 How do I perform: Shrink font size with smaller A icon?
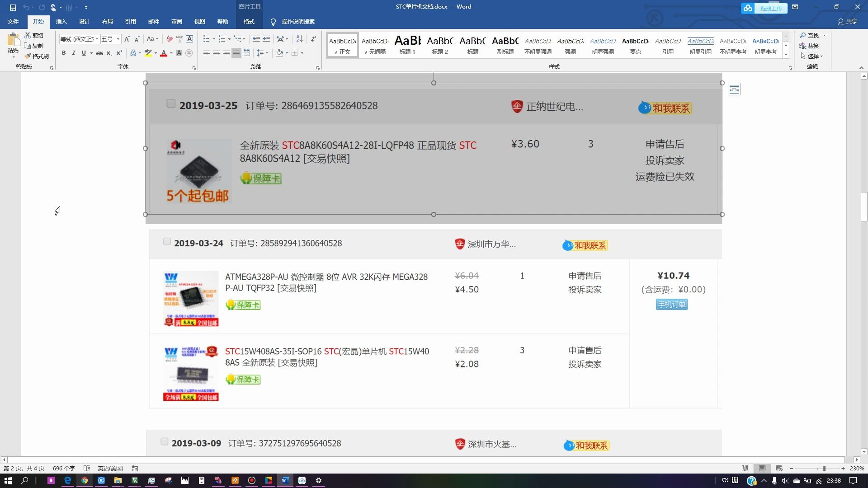(x=137, y=39)
